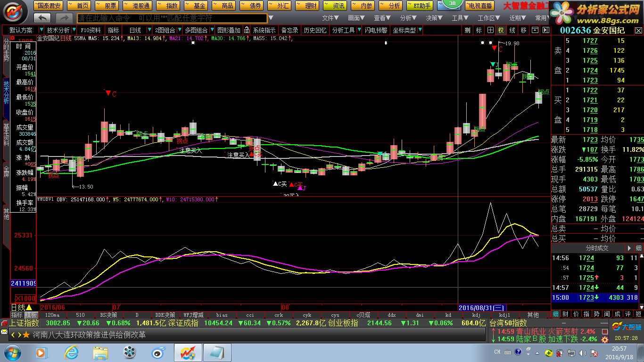Open the 工具 menu
This screenshot has height=362, width=644.
click(460, 18)
